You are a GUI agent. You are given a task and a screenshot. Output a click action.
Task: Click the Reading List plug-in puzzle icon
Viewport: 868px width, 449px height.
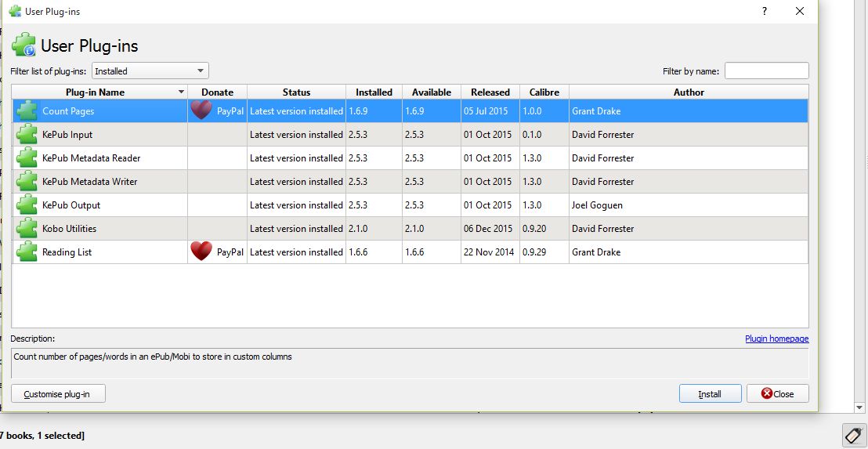tap(27, 252)
